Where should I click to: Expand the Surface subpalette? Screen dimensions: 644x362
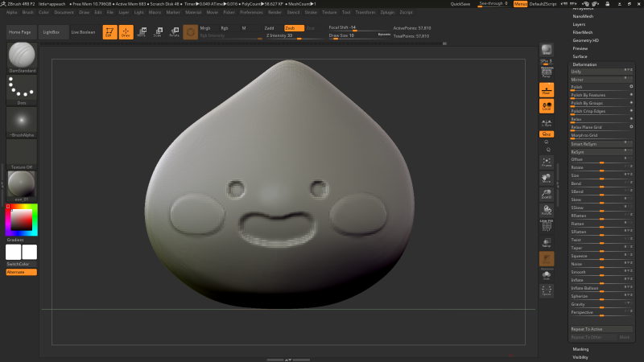click(580, 56)
